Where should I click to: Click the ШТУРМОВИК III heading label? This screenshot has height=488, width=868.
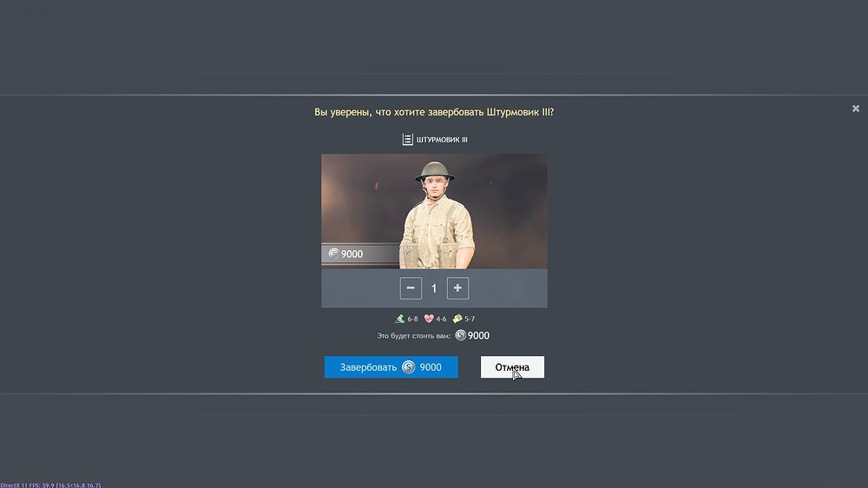click(442, 140)
